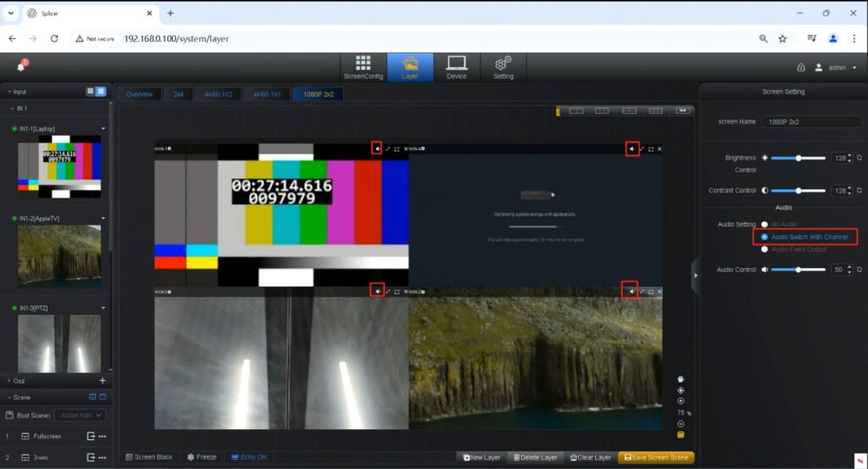Viewport: 868px width, 469px height.
Task: Expand the IN1-1[Laptop] input options
Action: [x=103, y=128]
